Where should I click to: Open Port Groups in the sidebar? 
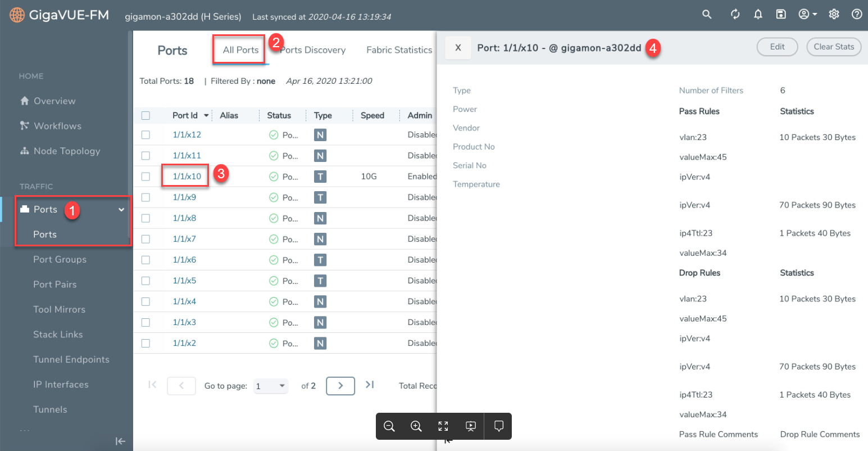point(60,259)
